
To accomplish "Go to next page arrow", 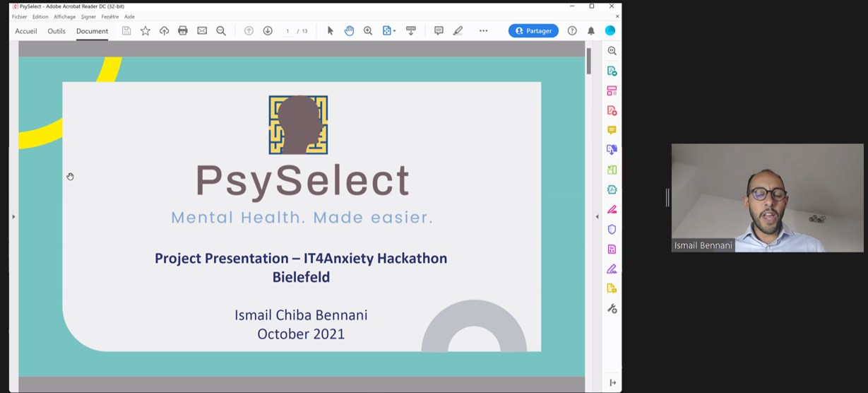I will [x=268, y=31].
